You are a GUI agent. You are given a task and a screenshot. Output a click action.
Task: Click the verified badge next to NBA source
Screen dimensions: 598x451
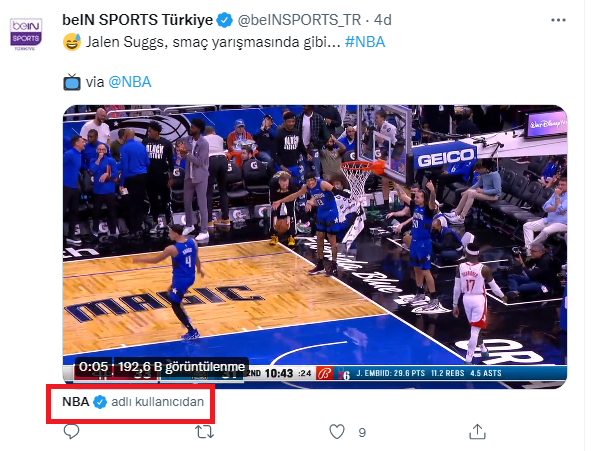click(100, 402)
